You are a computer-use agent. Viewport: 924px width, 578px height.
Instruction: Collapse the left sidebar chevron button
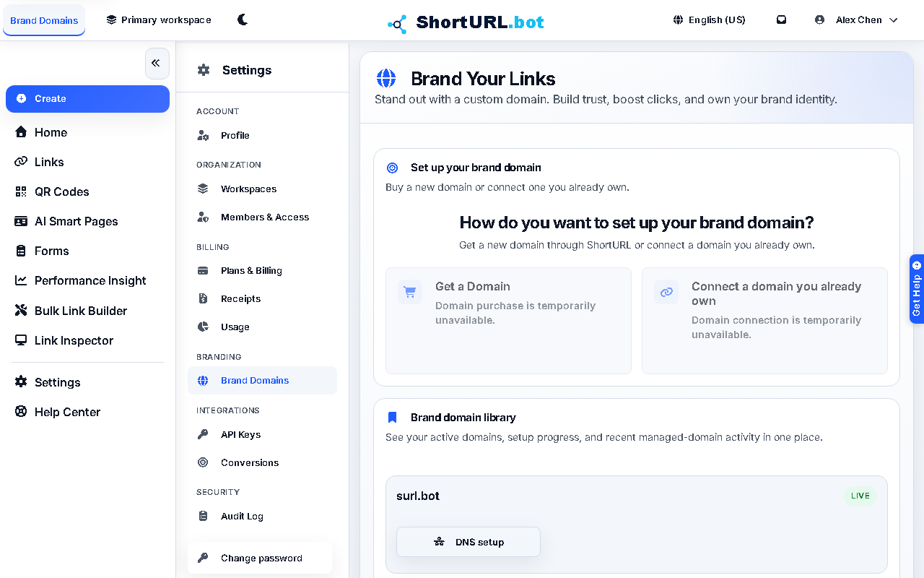pos(157,64)
